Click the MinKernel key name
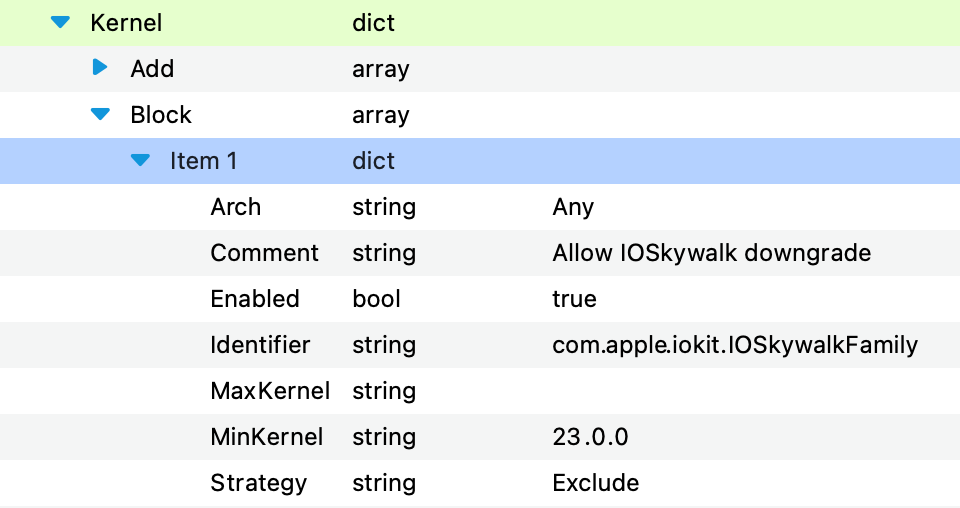 tap(267, 437)
